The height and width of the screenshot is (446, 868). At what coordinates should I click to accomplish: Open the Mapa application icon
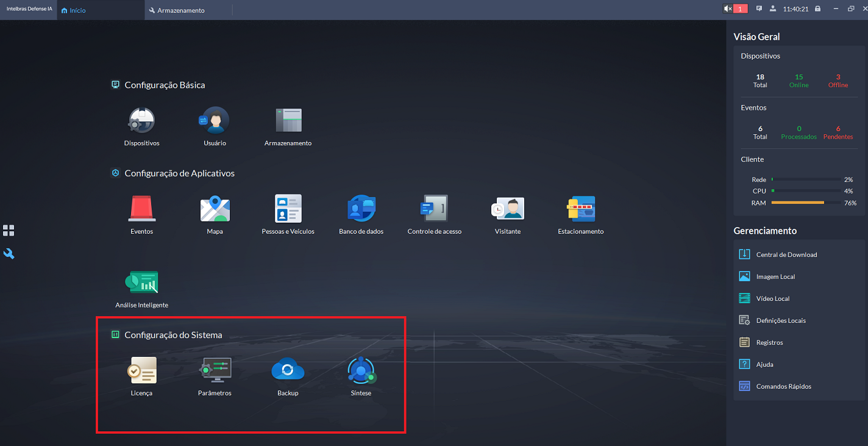(215, 209)
